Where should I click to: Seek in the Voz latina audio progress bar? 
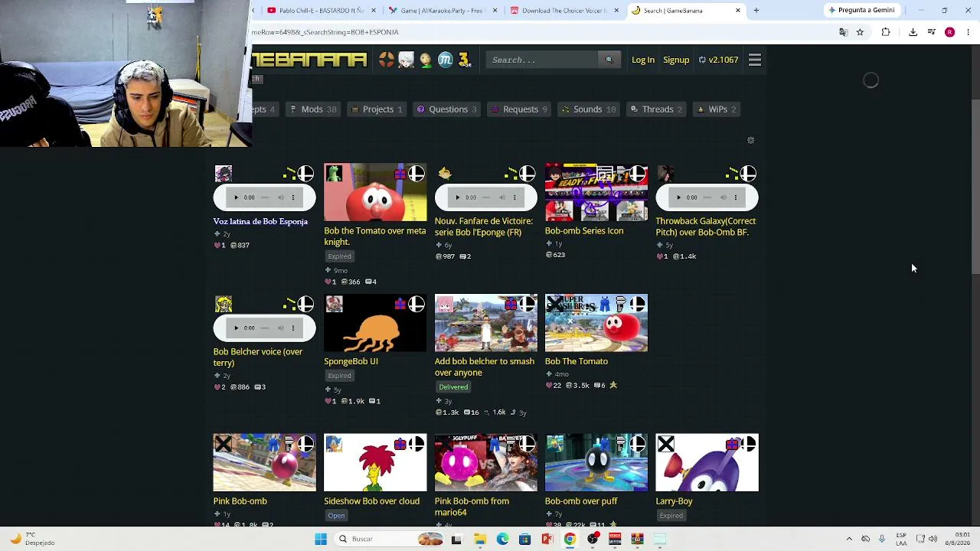(x=265, y=197)
